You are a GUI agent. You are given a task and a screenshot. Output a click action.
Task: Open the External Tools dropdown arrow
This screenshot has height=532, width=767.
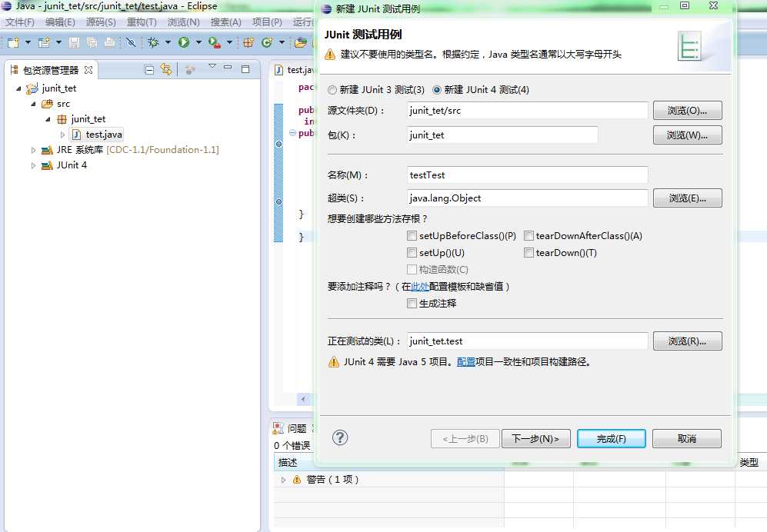click(x=229, y=42)
